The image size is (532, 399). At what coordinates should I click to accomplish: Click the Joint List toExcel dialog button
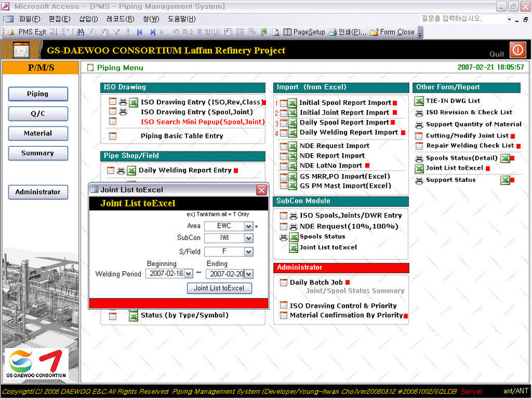pyautogui.click(x=219, y=288)
